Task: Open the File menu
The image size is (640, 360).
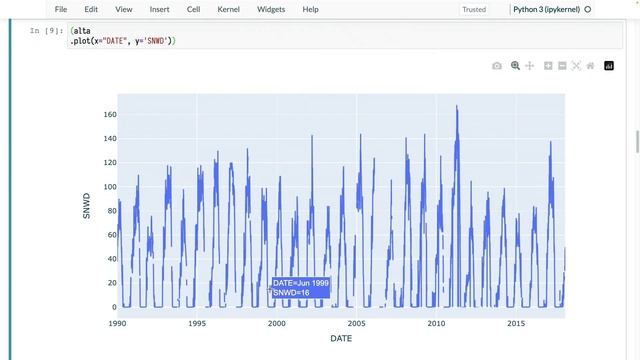Action: click(61, 9)
